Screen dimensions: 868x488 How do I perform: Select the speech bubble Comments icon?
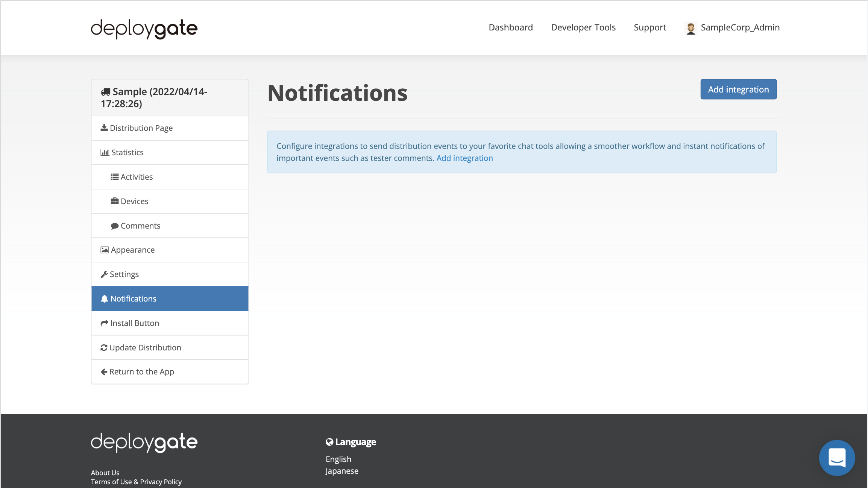point(115,226)
